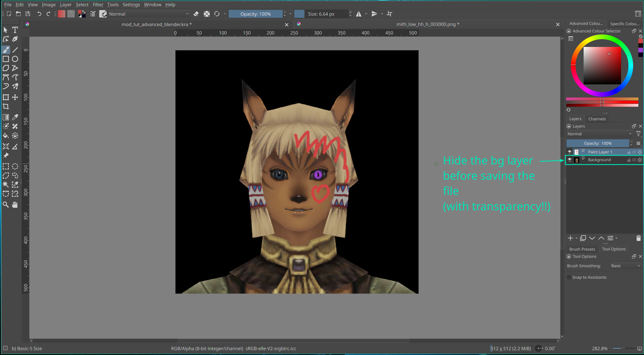This screenshot has width=644, height=355.
Task: Click foreground/background colour swatch in toolbar
Action: (82, 14)
